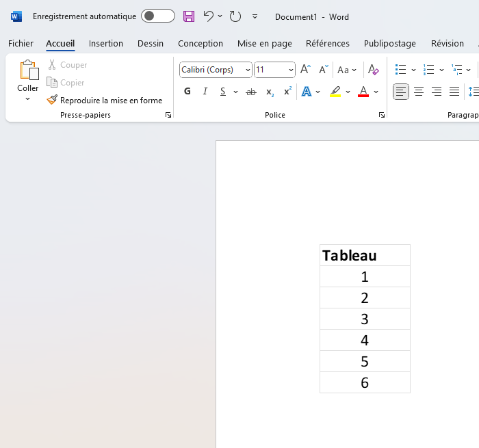Click the Calibri (Corps) font name field
479x448 pixels.
212,70
